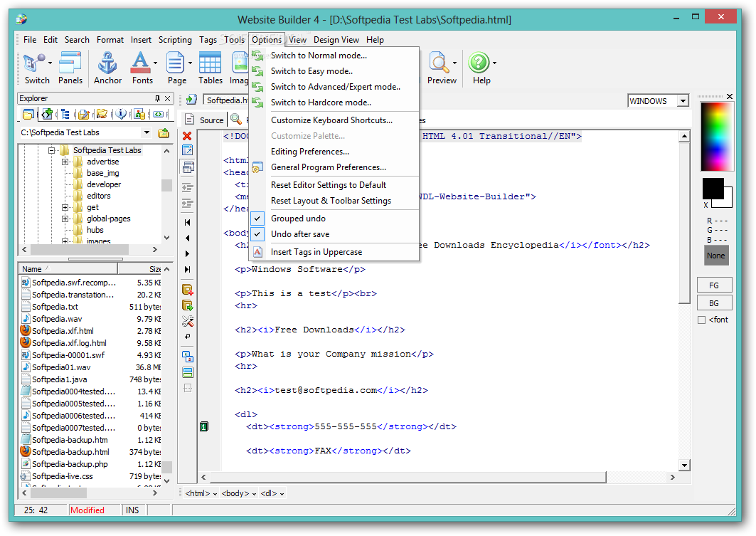
Task: Jump to first with the skip-back arrow
Action: point(188,222)
